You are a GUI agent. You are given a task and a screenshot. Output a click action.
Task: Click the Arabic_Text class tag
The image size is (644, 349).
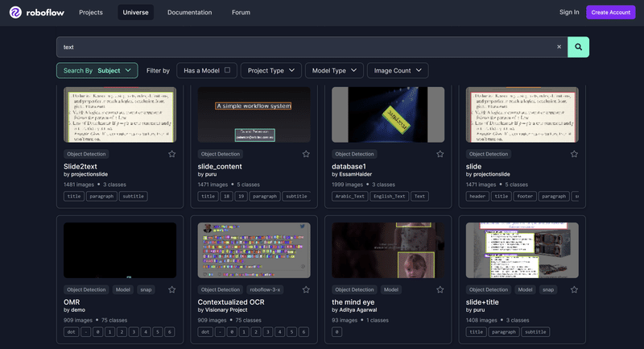(x=349, y=197)
